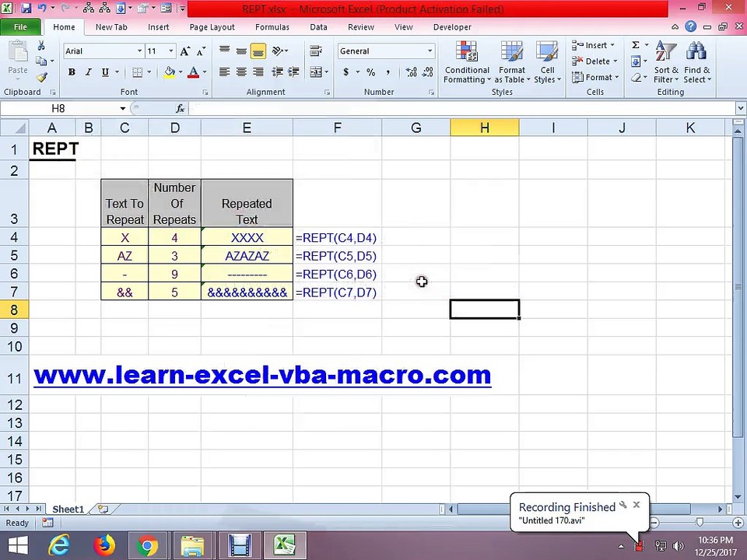The image size is (747, 560).
Task: Toggle Align Text Left
Action: [224, 72]
